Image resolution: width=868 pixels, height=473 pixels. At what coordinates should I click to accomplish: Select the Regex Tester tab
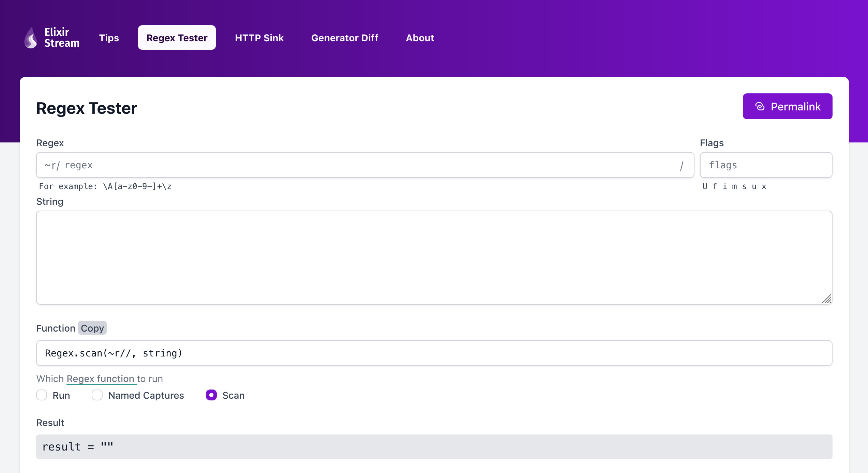point(177,37)
